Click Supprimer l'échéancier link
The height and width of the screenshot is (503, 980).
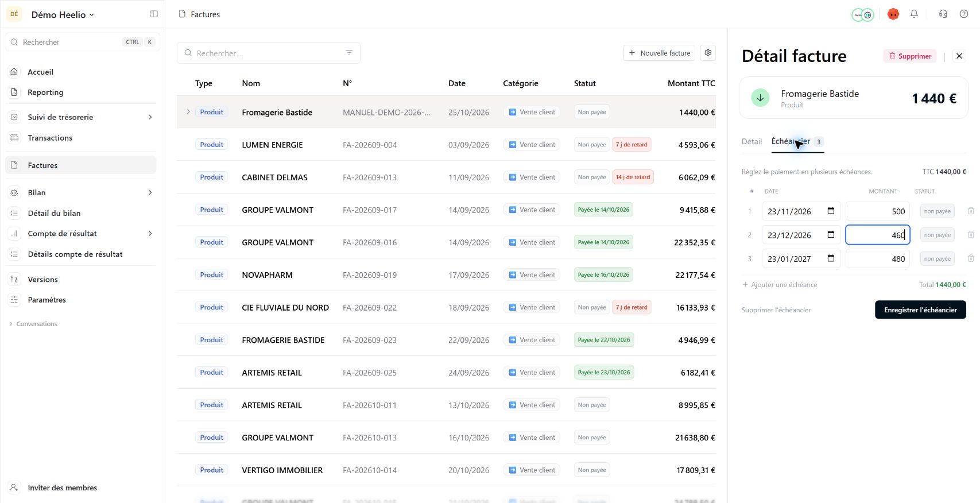(x=776, y=310)
